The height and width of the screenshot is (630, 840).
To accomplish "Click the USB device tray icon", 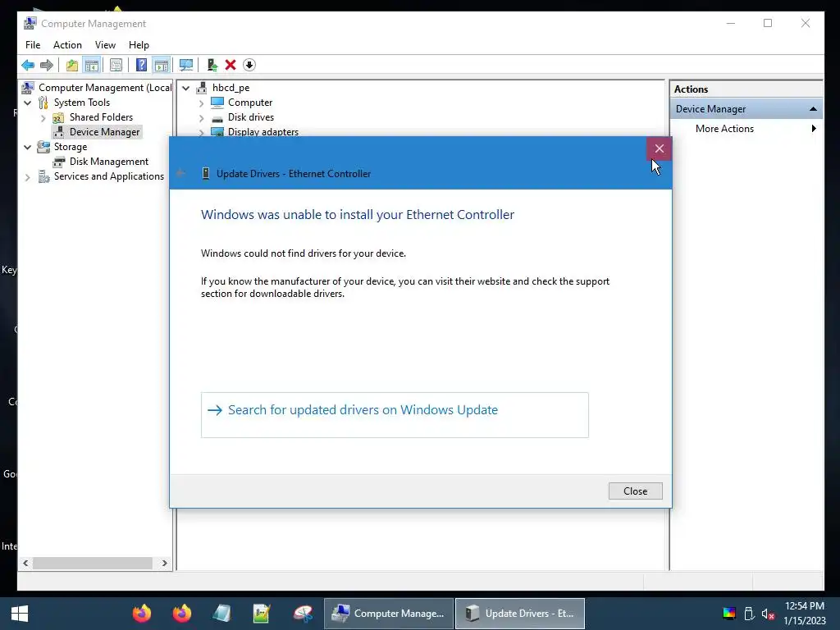I will click(x=749, y=614).
